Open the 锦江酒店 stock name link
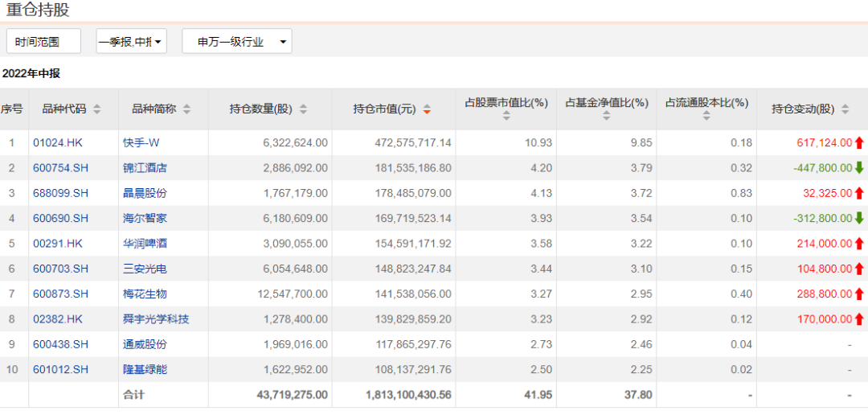The image size is (868, 415). click(x=145, y=168)
